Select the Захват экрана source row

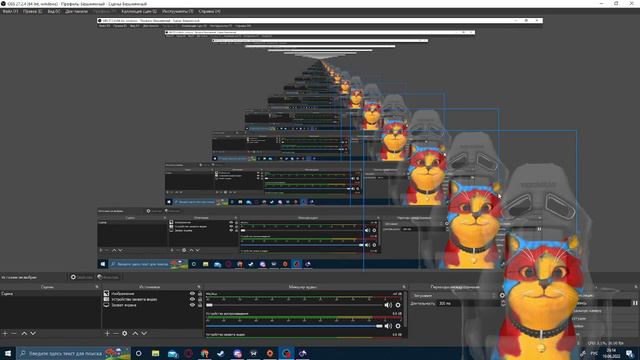[152, 305]
